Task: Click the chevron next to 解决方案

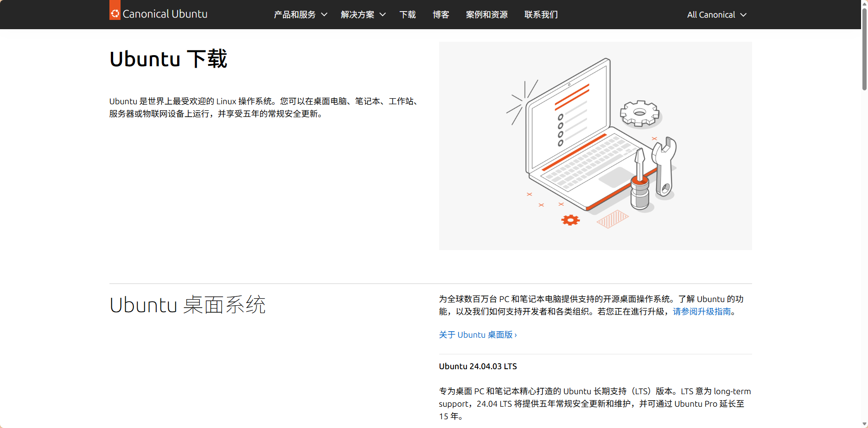Action: click(383, 15)
